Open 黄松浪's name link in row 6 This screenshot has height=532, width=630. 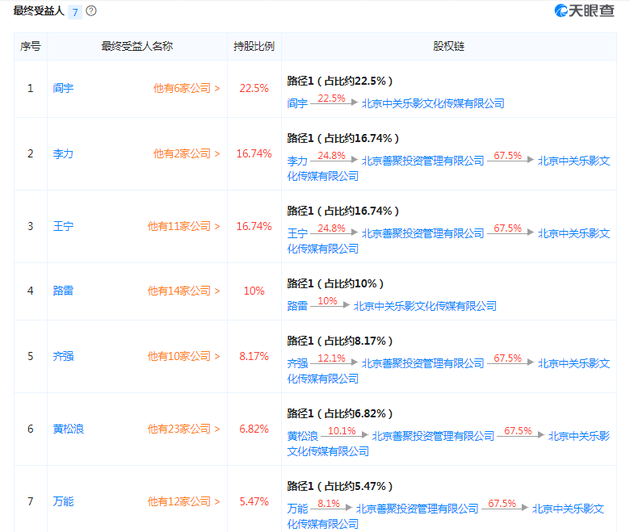pos(69,429)
